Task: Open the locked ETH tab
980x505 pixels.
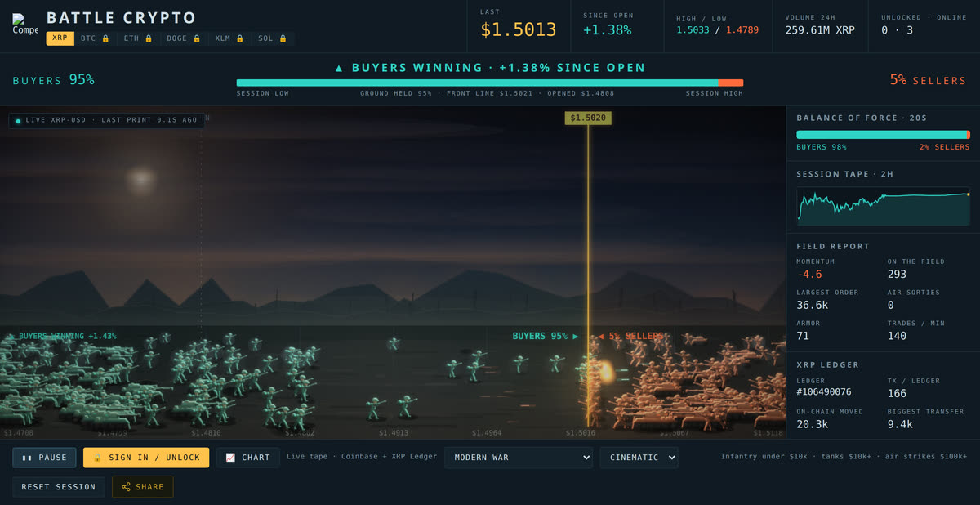Action: point(137,38)
